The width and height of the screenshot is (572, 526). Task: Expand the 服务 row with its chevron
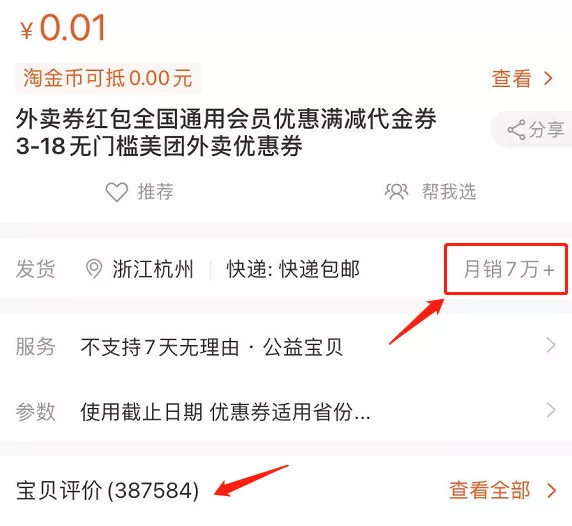(551, 345)
